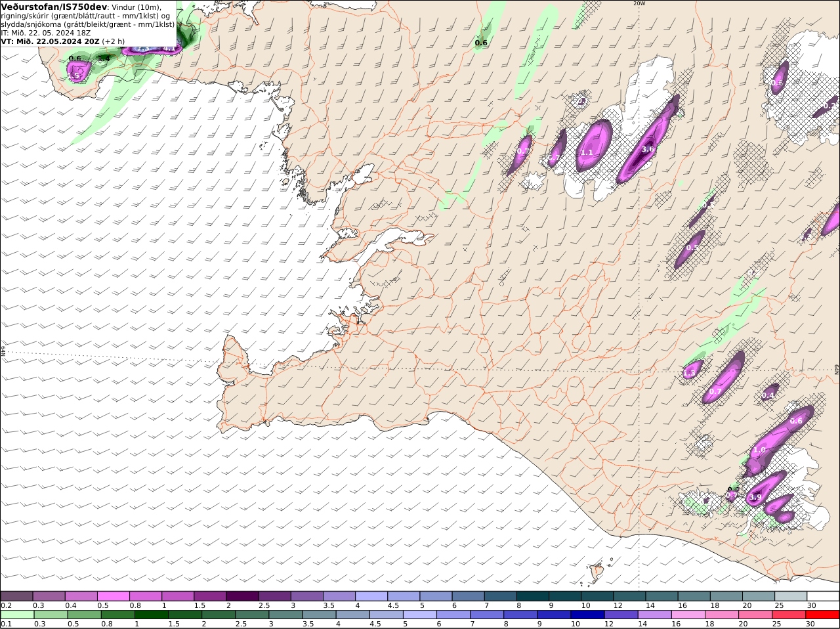Image resolution: width=840 pixels, height=629 pixels.
Task: Click the 'IT: Mið. 22. 05. 2024 18Z' line
Action: pos(46,33)
